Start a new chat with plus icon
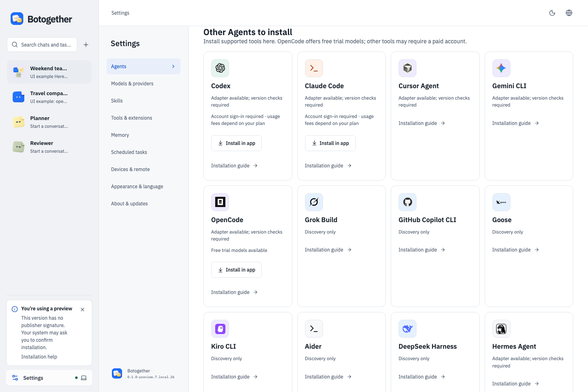Image resolution: width=588 pixels, height=392 pixels. [x=86, y=45]
